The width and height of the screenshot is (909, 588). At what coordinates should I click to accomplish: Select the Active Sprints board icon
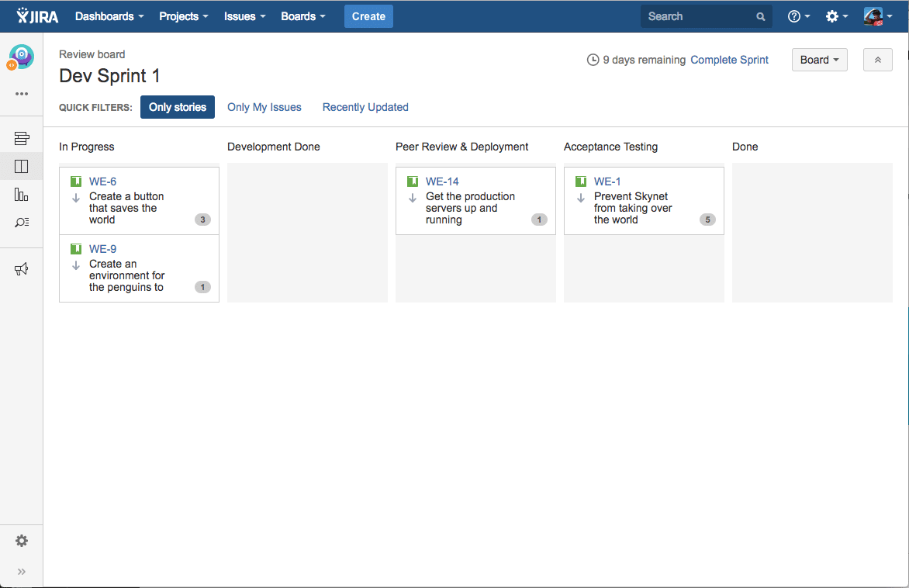pos(22,166)
